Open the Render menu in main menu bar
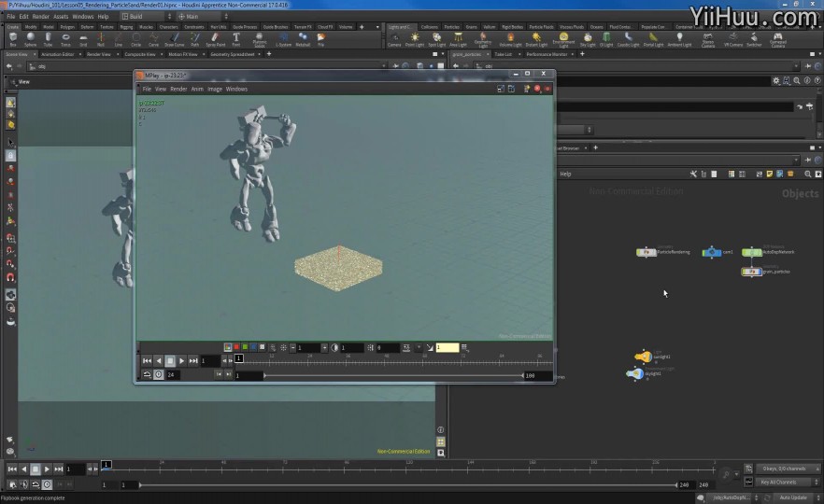The height and width of the screenshot is (504, 824). (41, 16)
